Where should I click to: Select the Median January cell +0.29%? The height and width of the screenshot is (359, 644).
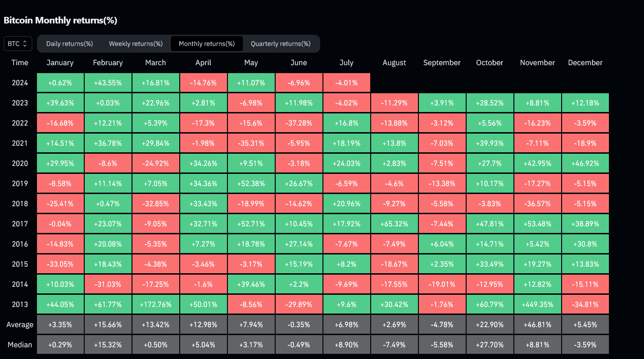coord(60,344)
